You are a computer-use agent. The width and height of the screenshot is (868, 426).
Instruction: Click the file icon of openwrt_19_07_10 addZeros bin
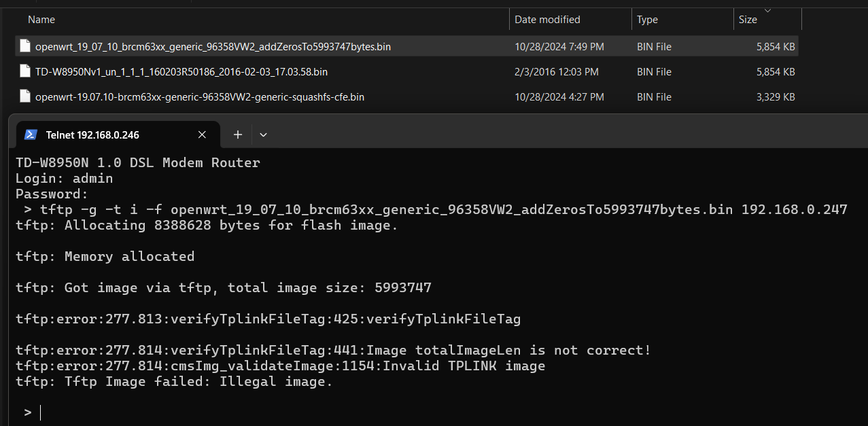point(25,46)
